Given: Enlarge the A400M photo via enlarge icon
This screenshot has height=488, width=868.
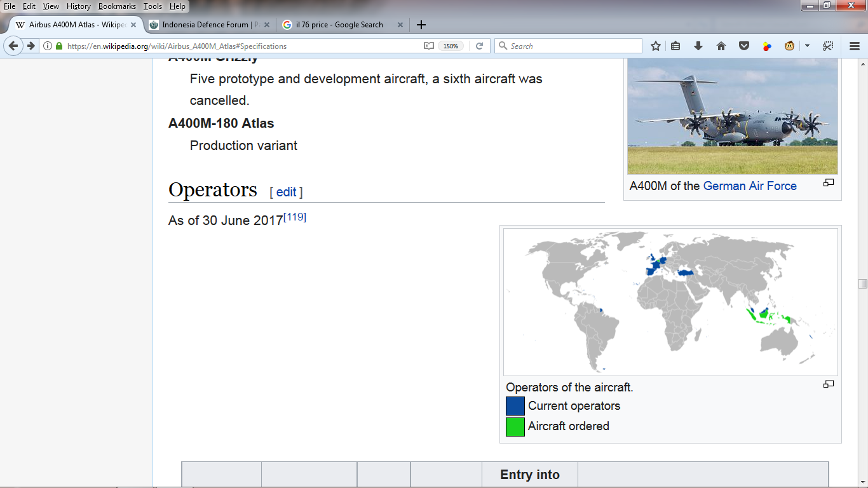Looking at the screenshot, I should click(x=829, y=183).
